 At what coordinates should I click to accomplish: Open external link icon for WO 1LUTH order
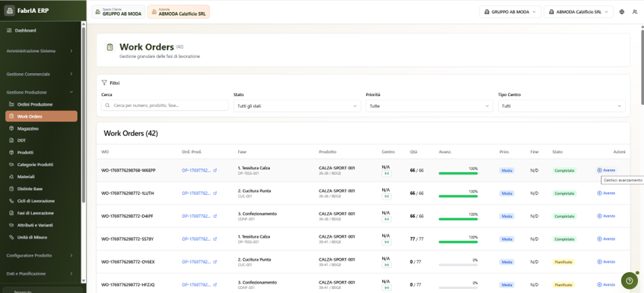(x=215, y=193)
